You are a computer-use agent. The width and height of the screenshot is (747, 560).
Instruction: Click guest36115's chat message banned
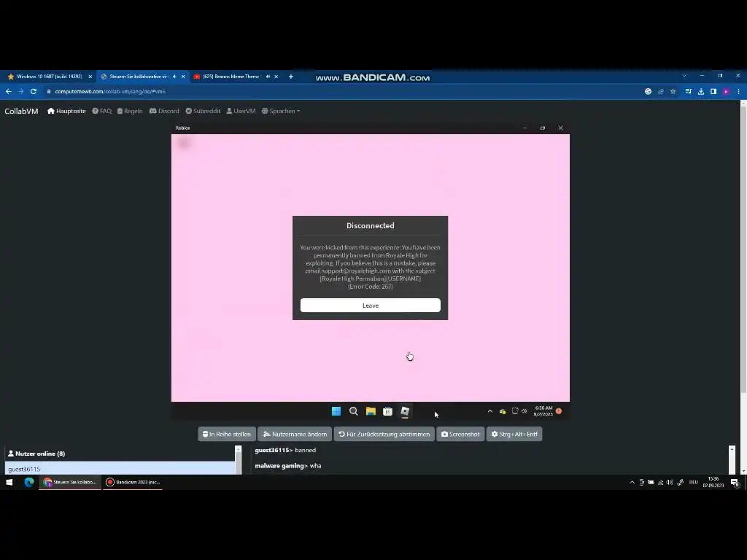[285, 450]
